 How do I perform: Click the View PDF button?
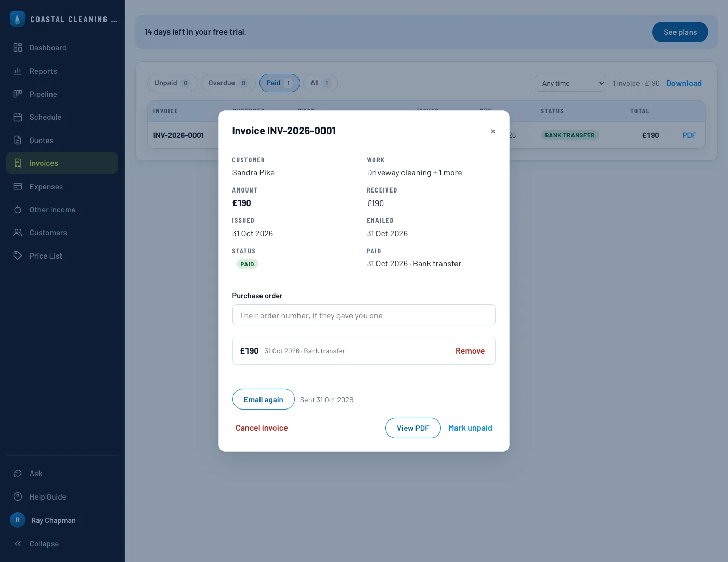click(413, 428)
